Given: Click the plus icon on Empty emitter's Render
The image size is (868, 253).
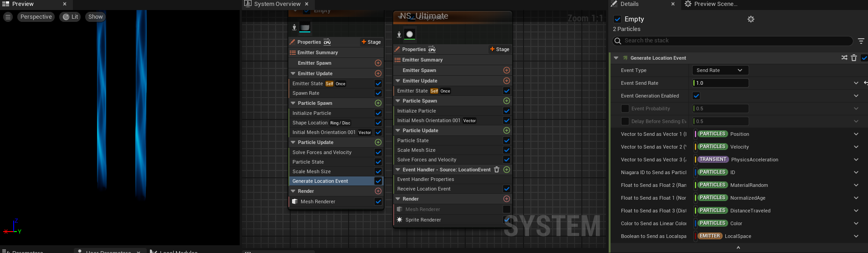Looking at the screenshot, I should 378,191.
